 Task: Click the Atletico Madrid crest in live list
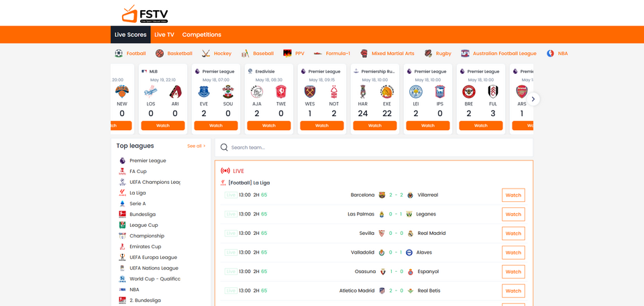point(382,291)
